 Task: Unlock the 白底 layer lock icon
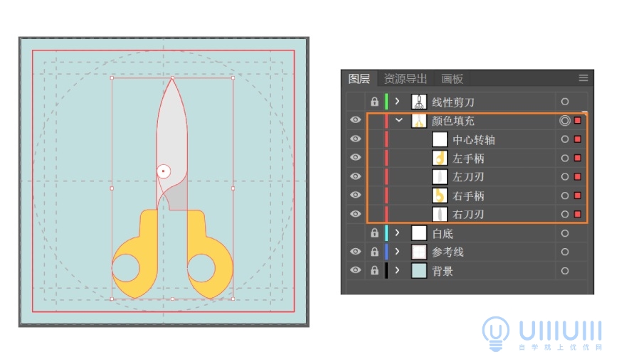coord(375,233)
